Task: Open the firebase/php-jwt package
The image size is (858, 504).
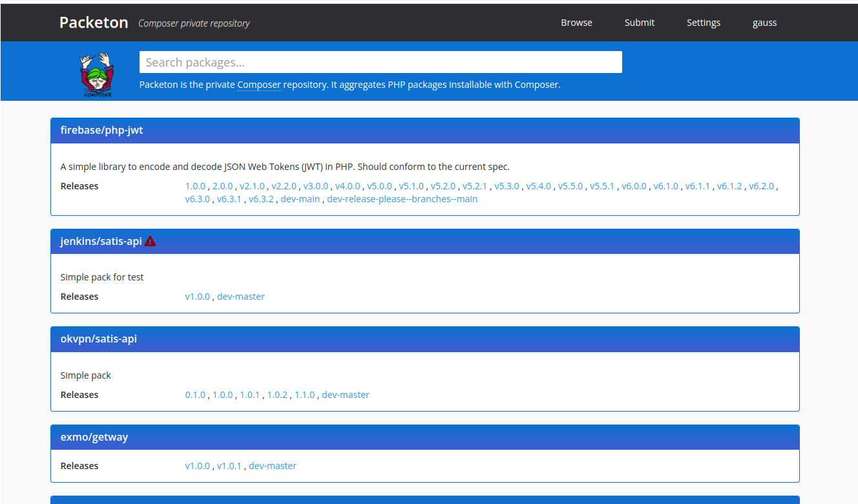Action: [101, 130]
